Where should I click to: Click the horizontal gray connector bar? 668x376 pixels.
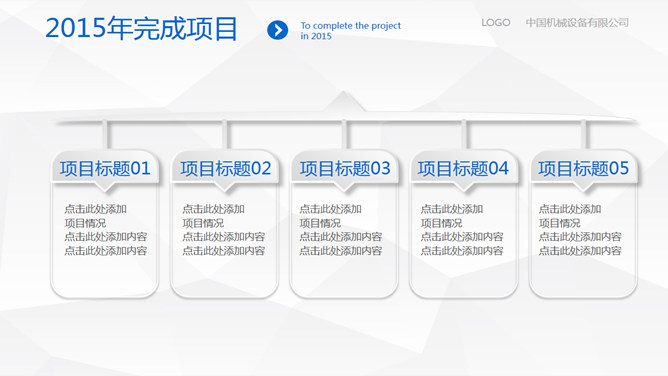tap(346, 121)
